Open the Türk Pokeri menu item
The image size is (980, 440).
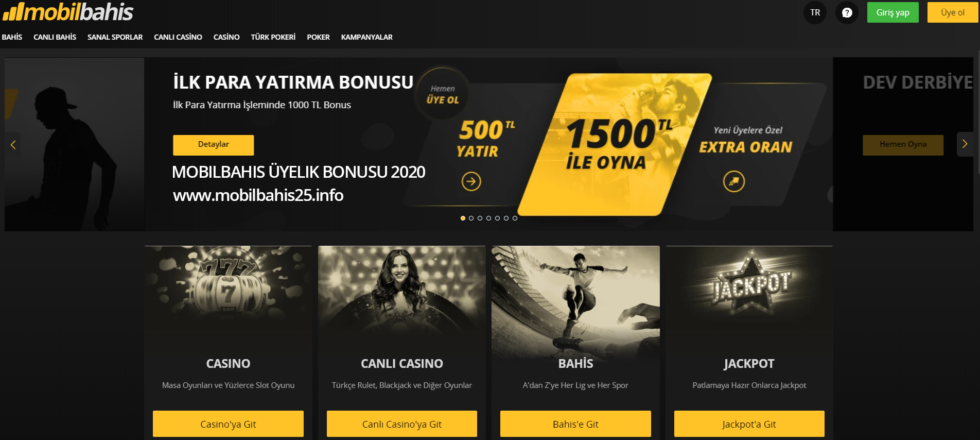(x=273, y=37)
